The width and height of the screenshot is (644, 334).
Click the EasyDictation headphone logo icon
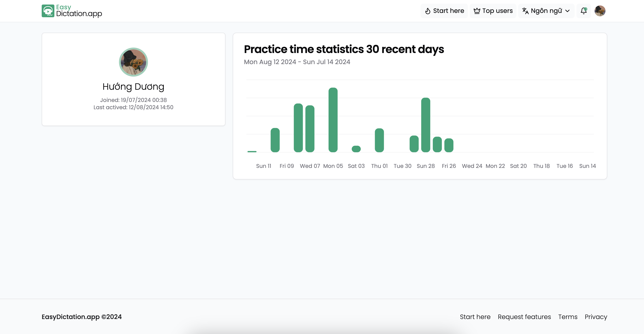click(x=48, y=11)
